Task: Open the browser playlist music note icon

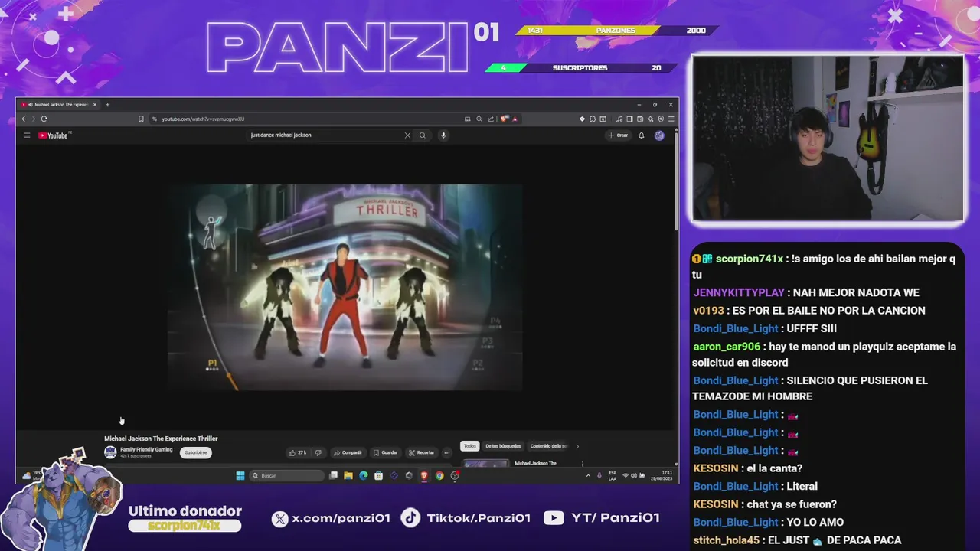Action: click(x=619, y=119)
